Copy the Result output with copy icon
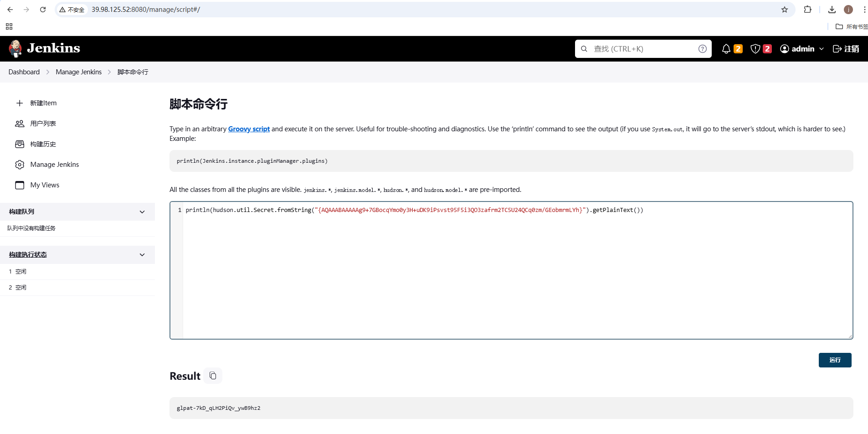This screenshot has height=434, width=868. coord(213,376)
